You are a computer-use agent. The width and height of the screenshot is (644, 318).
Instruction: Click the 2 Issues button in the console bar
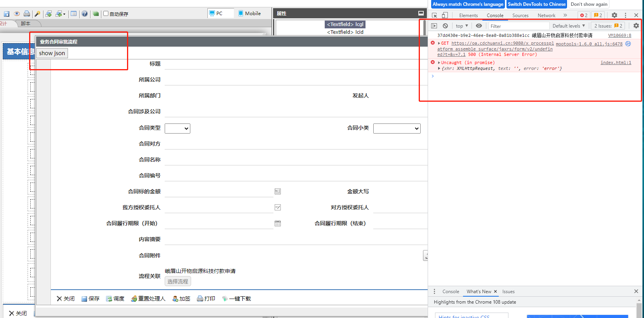[x=608, y=26]
